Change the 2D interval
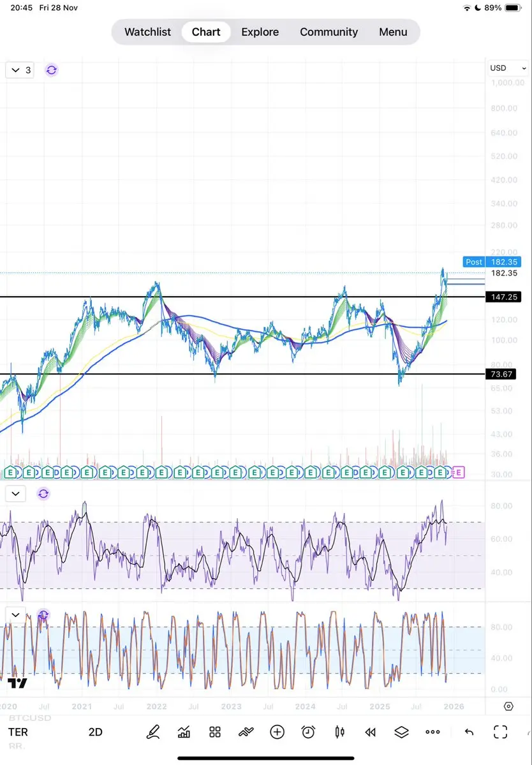 pos(96,732)
